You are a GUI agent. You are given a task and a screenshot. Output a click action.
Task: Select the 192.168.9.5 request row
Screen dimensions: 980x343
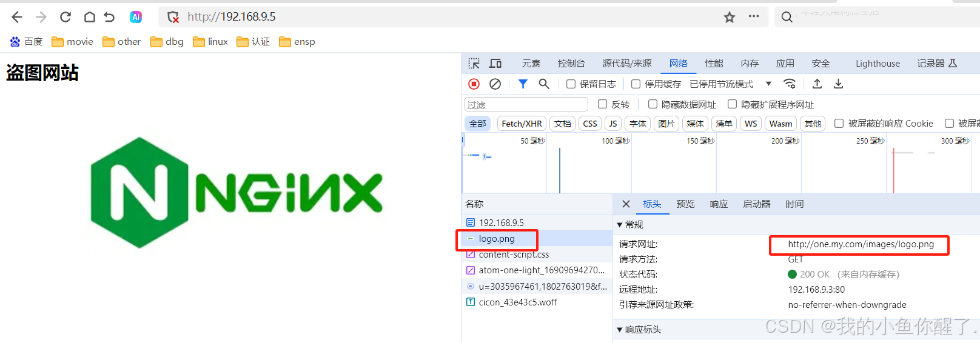coord(537,222)
